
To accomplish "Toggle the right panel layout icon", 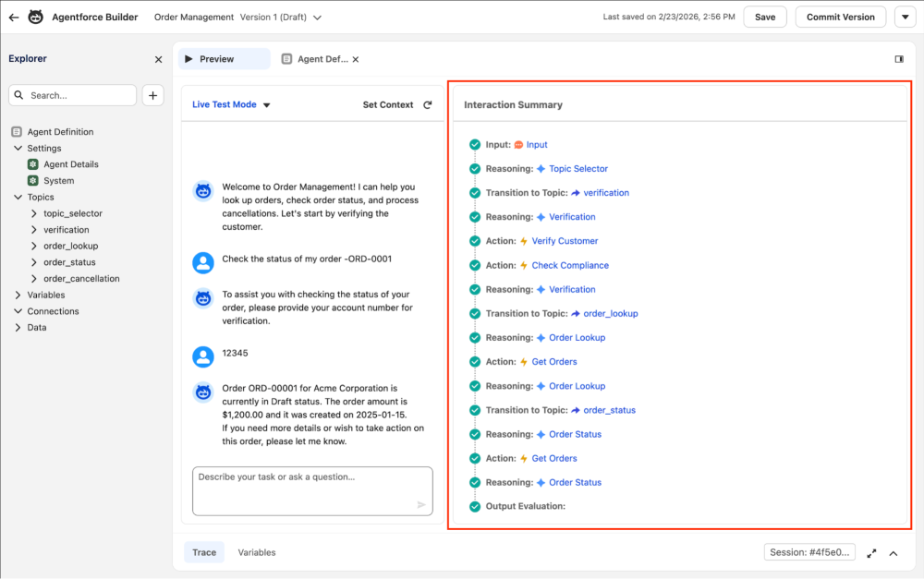I will click(x=898, y=58).
